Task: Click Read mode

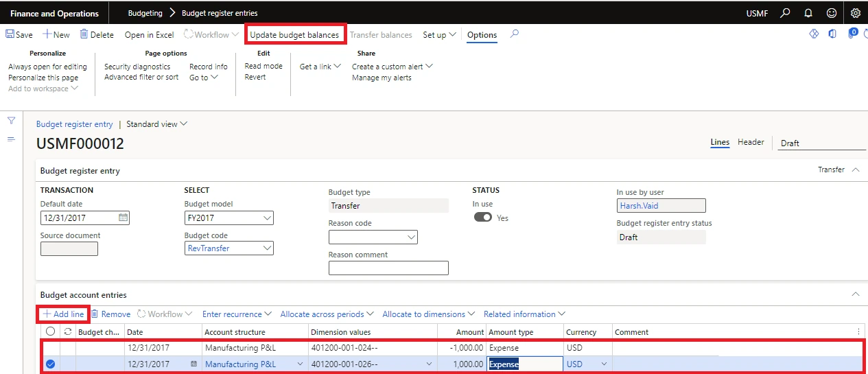Action: tap(263, 67)
